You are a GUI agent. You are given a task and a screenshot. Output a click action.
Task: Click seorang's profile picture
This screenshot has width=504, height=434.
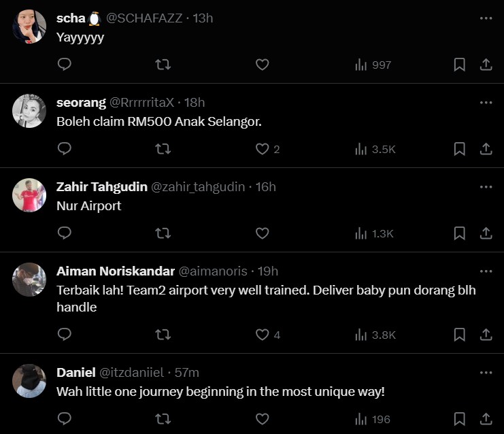[29, 112]
